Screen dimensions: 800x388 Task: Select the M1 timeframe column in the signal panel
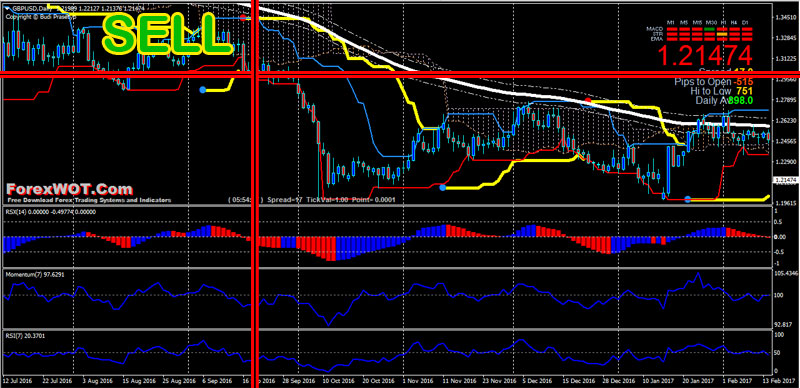[x=670, y=22]
